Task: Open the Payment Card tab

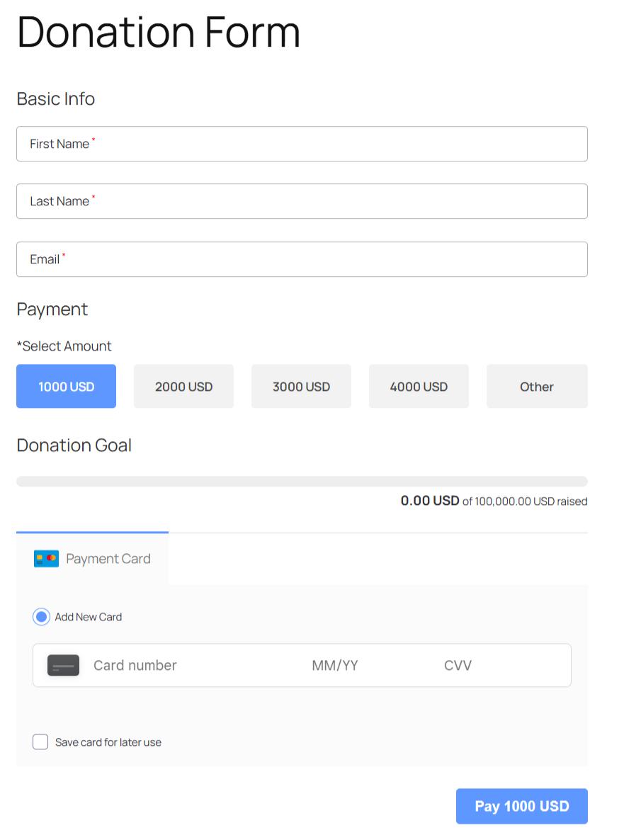Action: [93, 559]
